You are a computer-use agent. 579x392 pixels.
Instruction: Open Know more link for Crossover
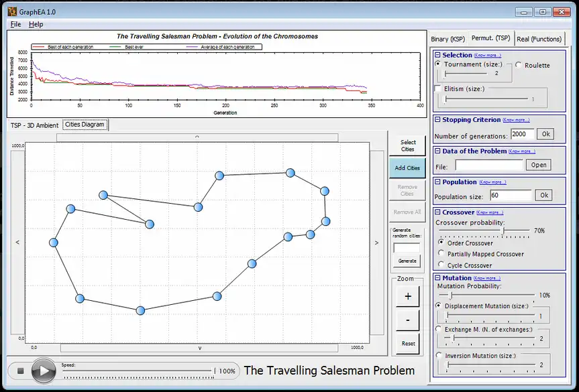(x=490, y=212)
